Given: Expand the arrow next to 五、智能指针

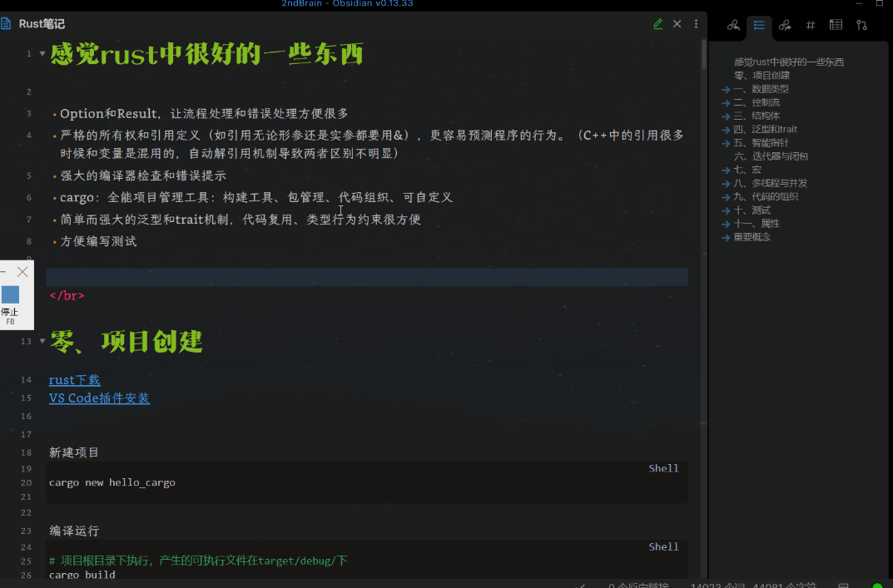Looking at the screenshot, I should coord(726,143).
